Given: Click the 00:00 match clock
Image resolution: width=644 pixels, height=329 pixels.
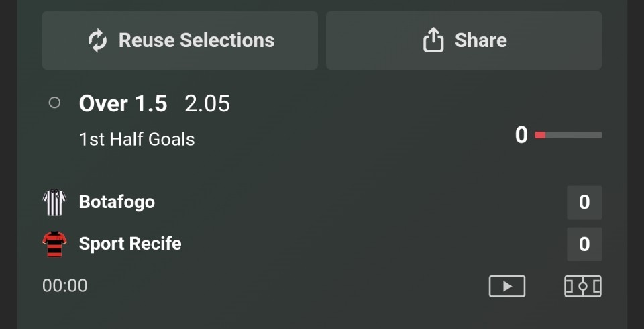Looking at the screenshot, I should point(65,285).
